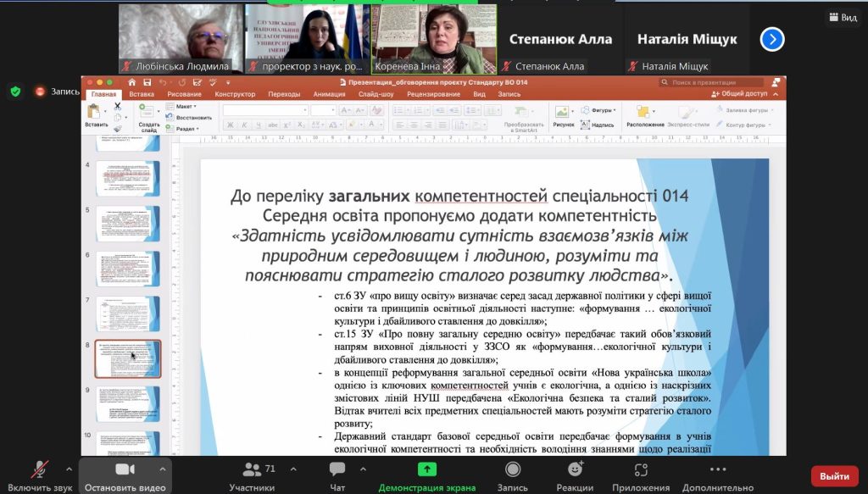The height and width of the screenshot is (494, 868).
Task: Open the Вставка ribbon tab
Action: (142, 95)
